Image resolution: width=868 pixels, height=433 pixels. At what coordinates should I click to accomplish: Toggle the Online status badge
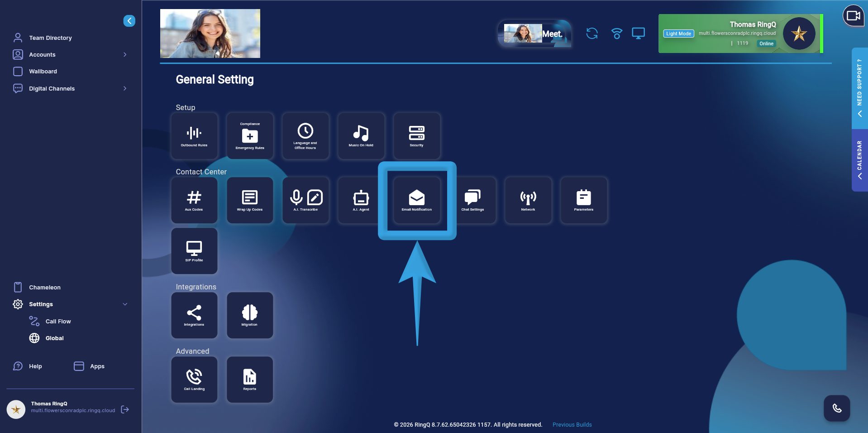[x=766, y=43]
